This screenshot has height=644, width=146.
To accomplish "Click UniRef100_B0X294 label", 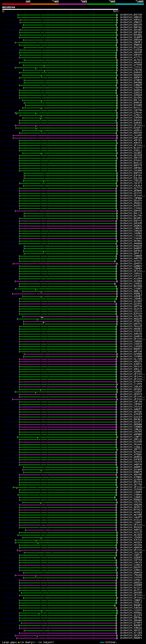I will tap(131, 47).
